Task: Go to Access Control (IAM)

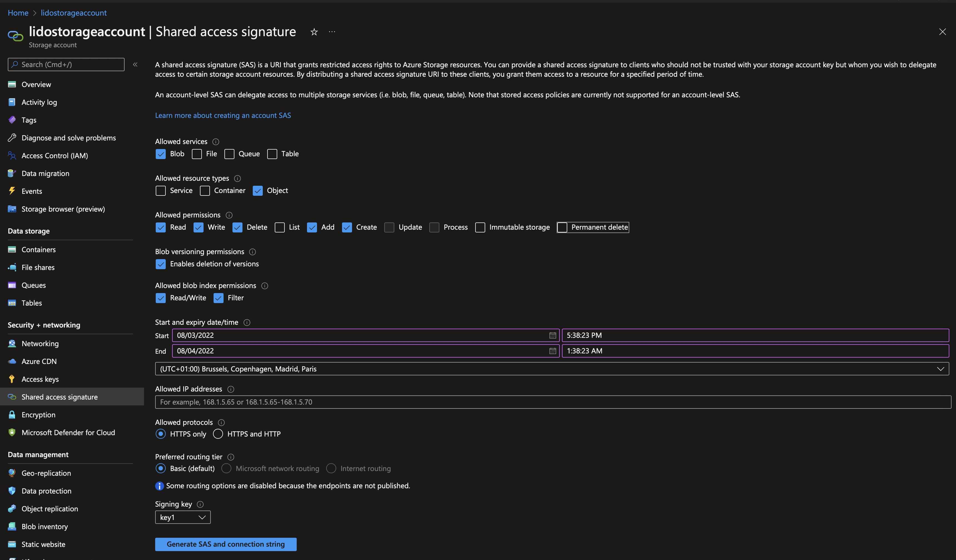Action: point(55,156)
